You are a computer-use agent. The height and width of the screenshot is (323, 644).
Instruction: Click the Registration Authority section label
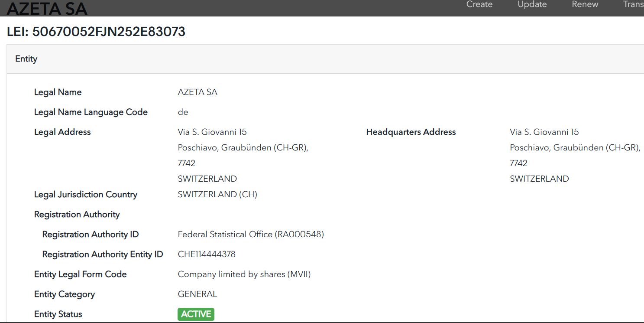(x=77, y=215)
